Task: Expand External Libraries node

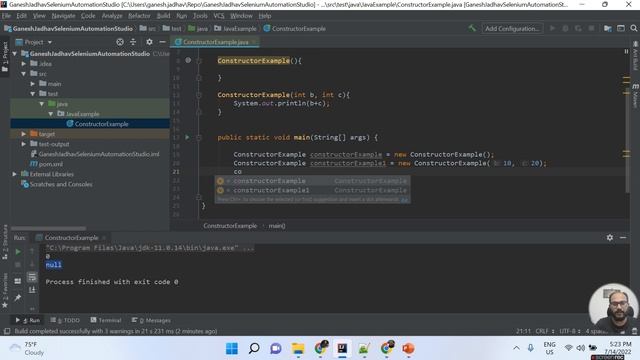Action: (x=15, y=174)
